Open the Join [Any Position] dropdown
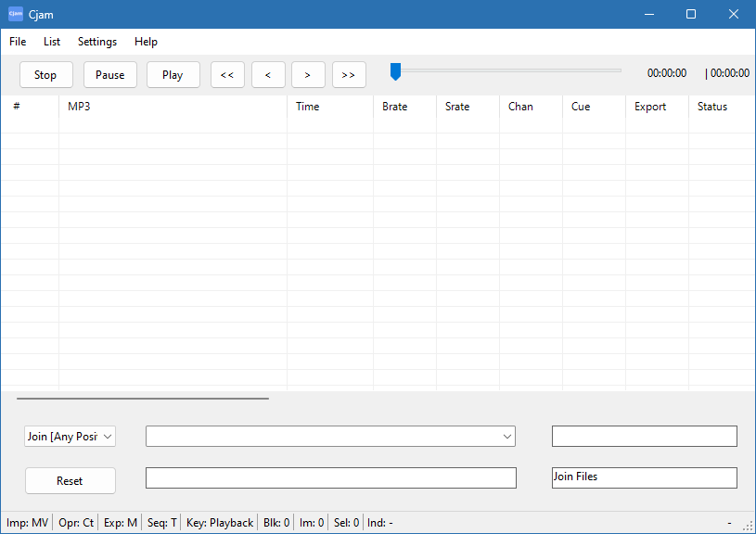The height and width of the screenshot is (534, 756). point(70,436)
